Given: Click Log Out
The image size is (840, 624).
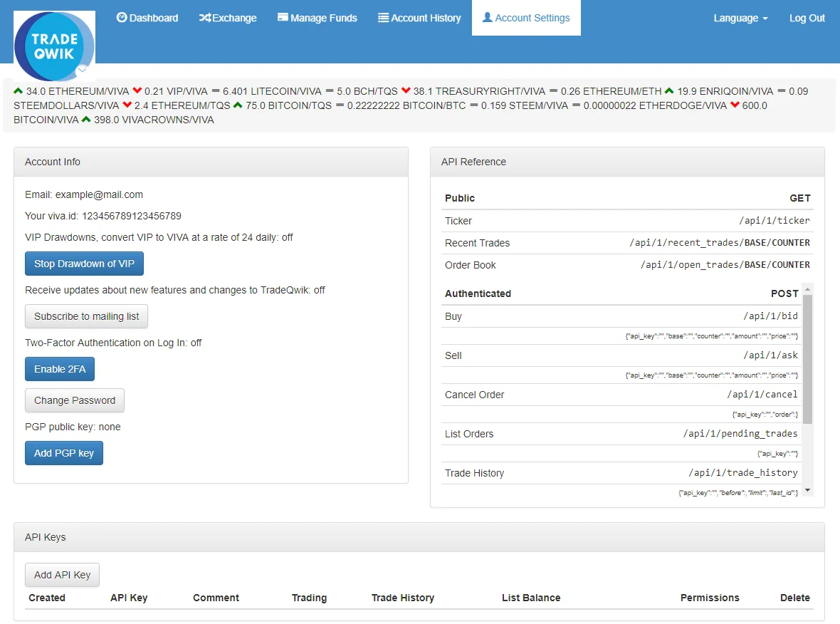Looking at the screenshot, I should click(807, 18).
